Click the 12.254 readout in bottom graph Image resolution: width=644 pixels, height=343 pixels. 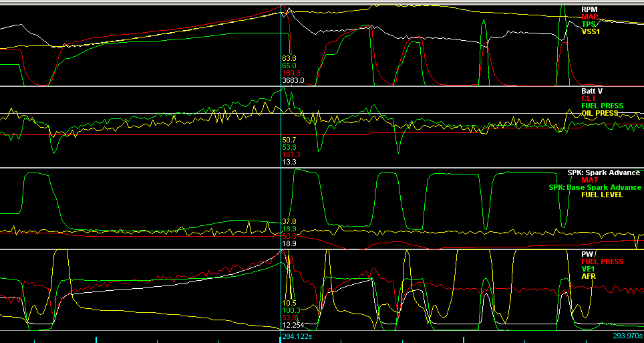[293, 325]
